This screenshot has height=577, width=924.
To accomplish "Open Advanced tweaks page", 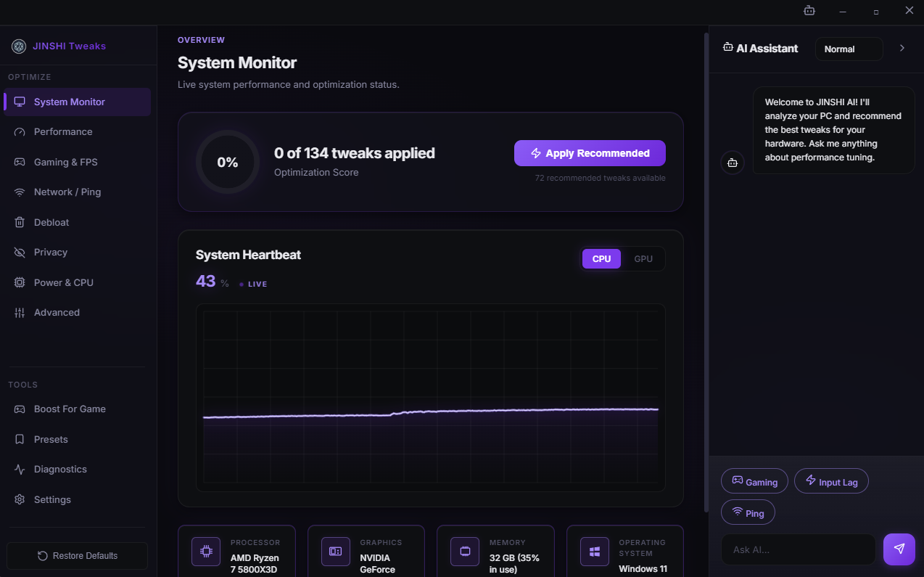I will [77, 313].
